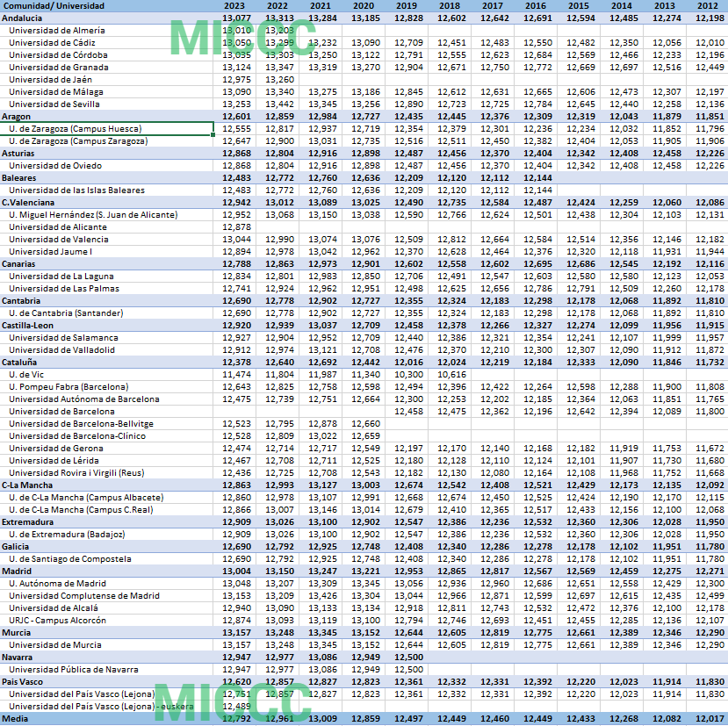
Task: Click the Navarra region label
Action: (18, 658)
